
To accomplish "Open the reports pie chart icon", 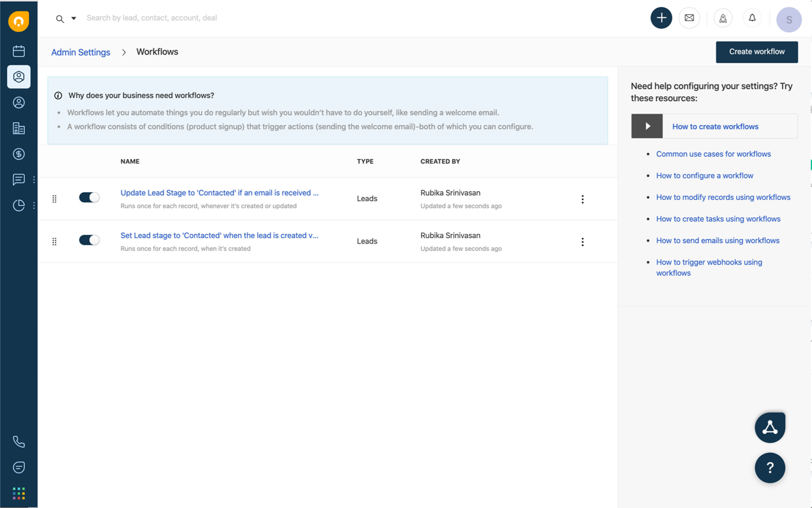I will [19, 206].
